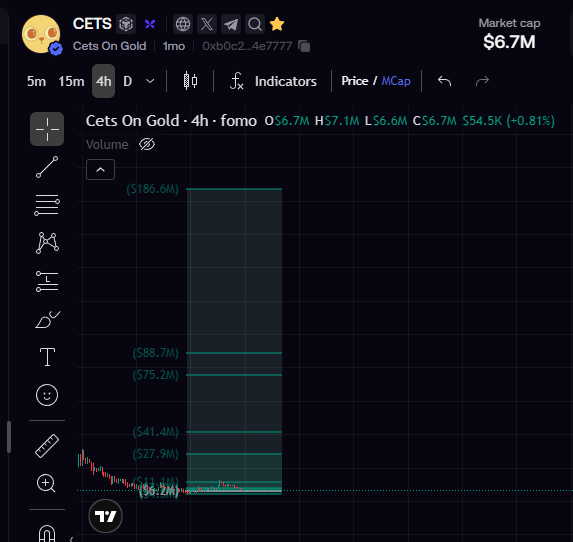Select the crosshair cursor tool

(47, 129)
